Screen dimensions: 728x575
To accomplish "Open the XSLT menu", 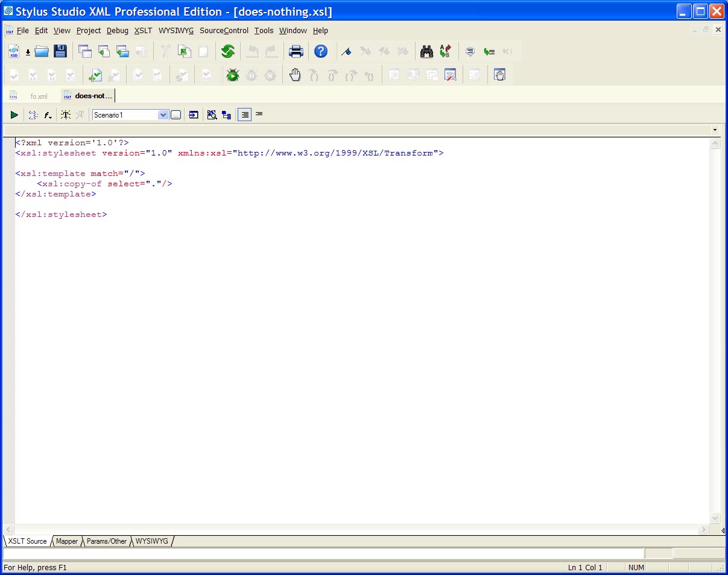I will pyautogui.click(x=143, y=31).
